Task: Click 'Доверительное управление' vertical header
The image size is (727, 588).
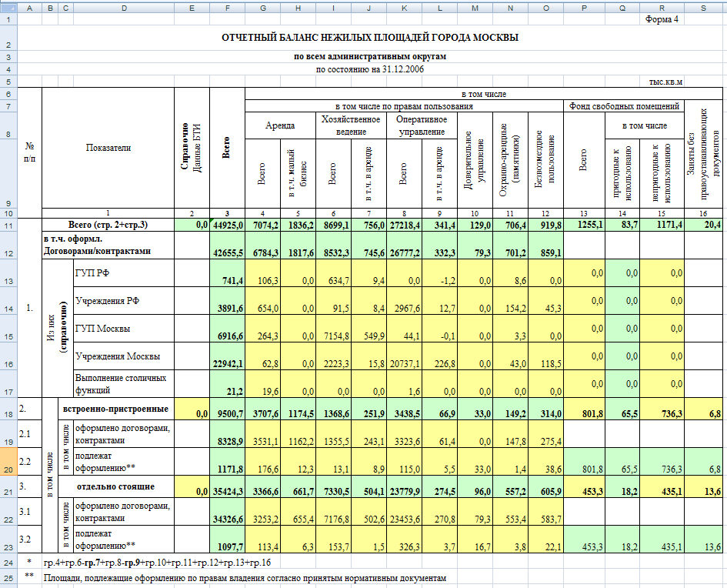Action: 475,160
